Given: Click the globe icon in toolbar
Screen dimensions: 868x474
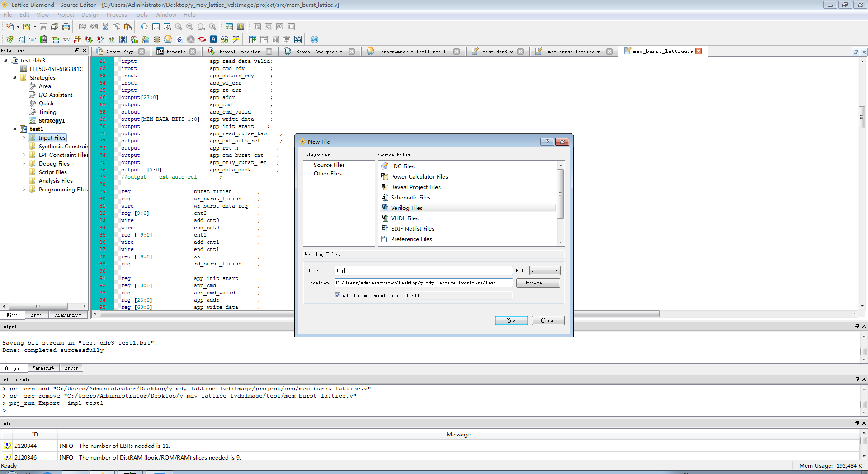Looking at the screenshot, I should point(315,39).
